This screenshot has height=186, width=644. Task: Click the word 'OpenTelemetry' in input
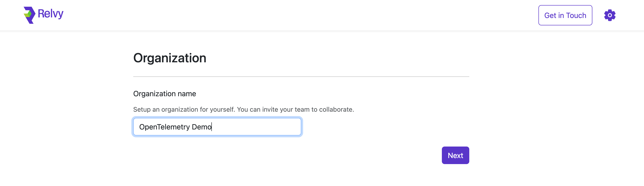point(165,127)
